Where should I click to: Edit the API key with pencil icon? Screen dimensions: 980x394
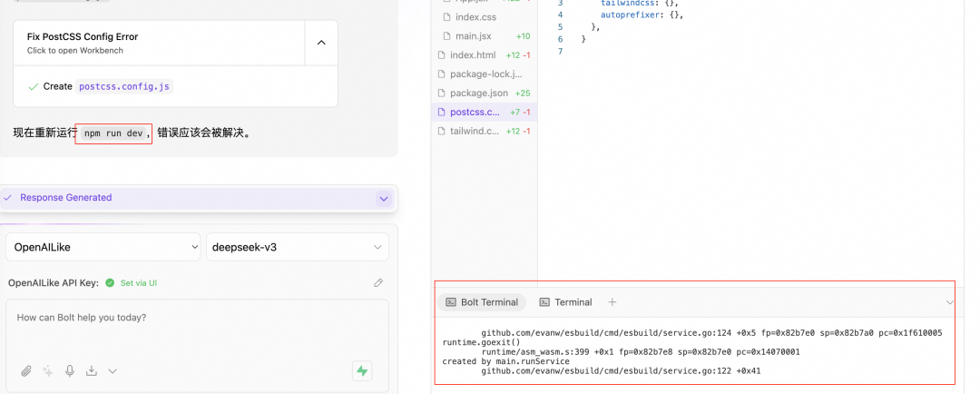(x=378, y=282)
